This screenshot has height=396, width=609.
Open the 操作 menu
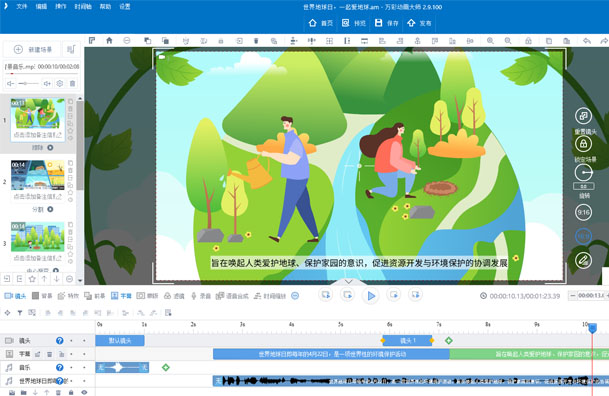coord(61,7)
